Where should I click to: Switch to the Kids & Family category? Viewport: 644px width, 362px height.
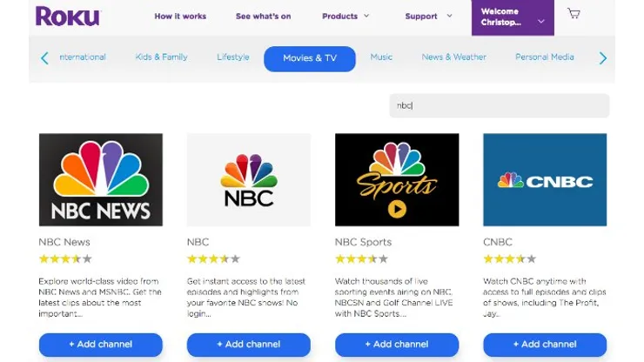coord(162,57)
